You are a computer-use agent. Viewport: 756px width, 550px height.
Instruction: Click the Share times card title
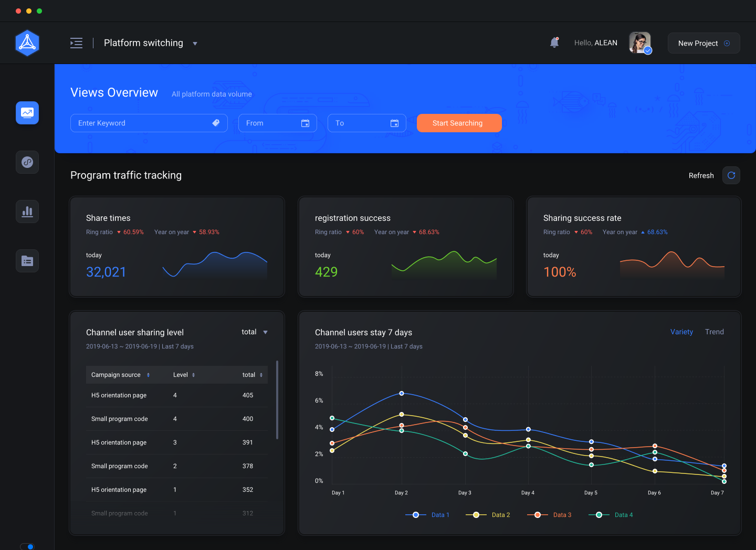tap(108, 218)
